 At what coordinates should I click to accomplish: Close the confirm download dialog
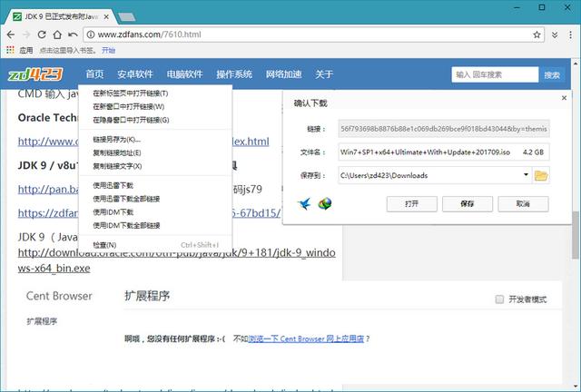pyautogui.click(x=564, y=98)
